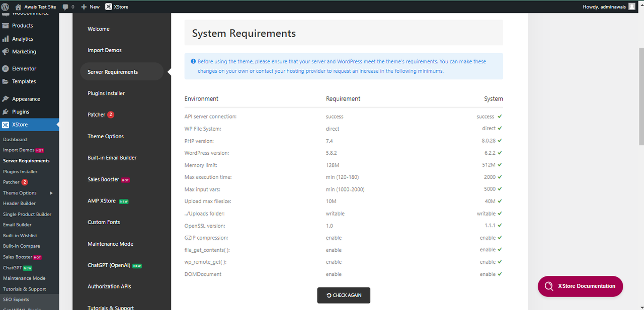Click the Check Again button
The height and width of the screenshot is (310, 644).
[x=344, y=295]
